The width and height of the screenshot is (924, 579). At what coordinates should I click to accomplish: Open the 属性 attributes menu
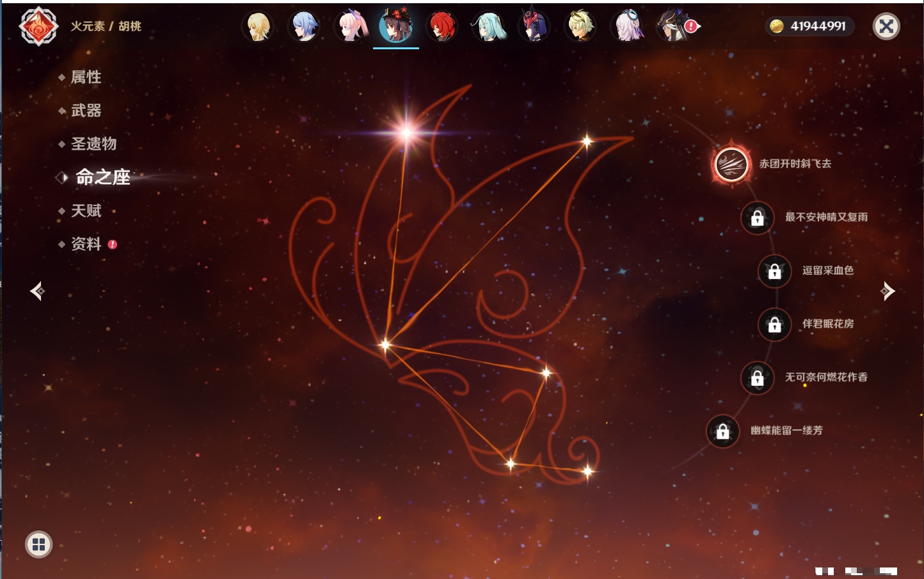tap(86, 77)
